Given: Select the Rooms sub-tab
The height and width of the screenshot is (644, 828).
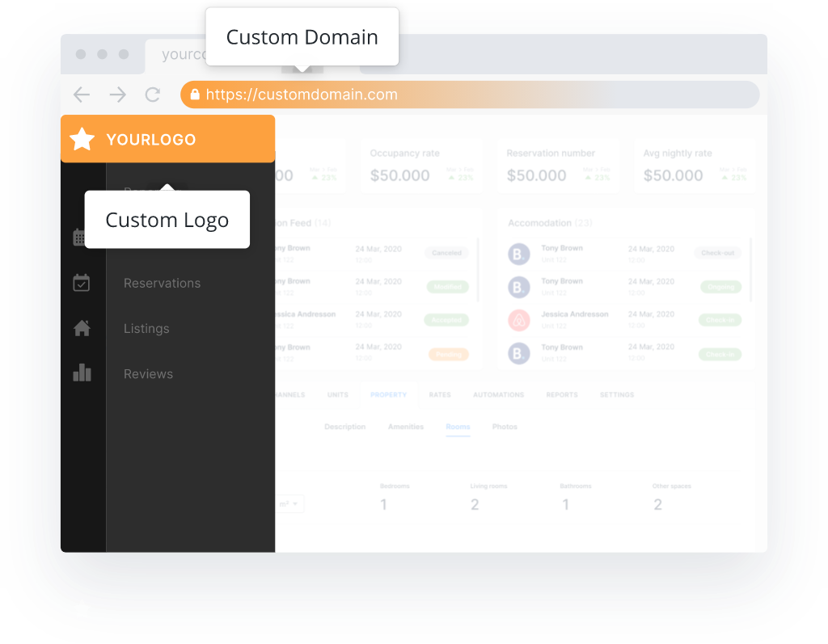Looking at the screenshot, I should coord(458,427).
